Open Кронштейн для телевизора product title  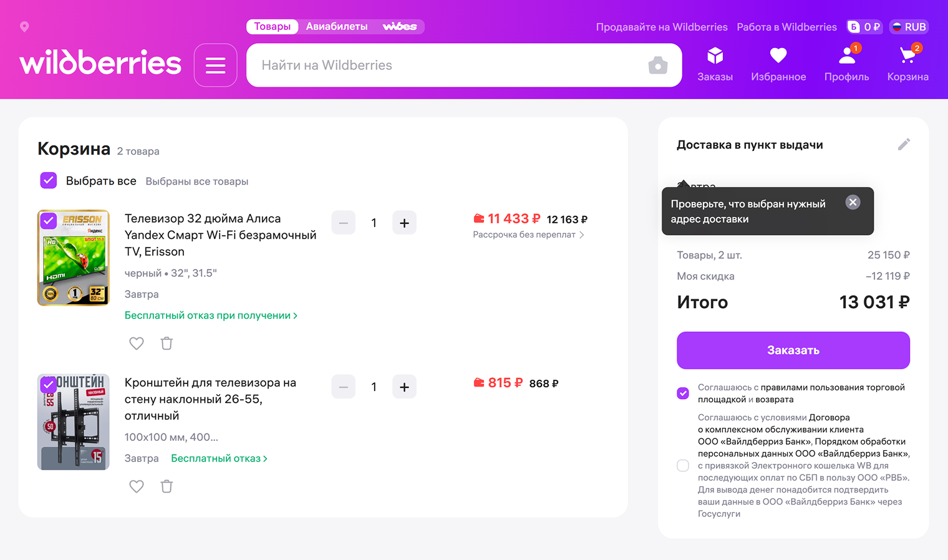210,399
